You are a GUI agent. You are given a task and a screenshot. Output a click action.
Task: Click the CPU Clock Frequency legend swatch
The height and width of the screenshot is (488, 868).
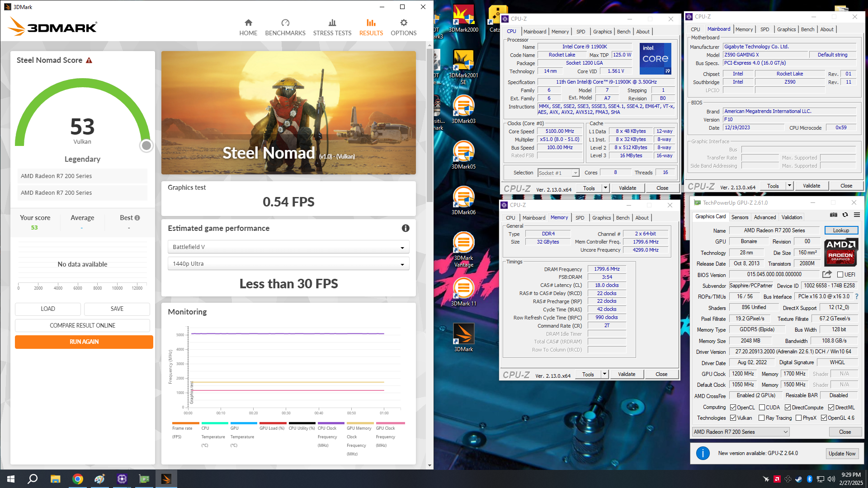point(331,423)
